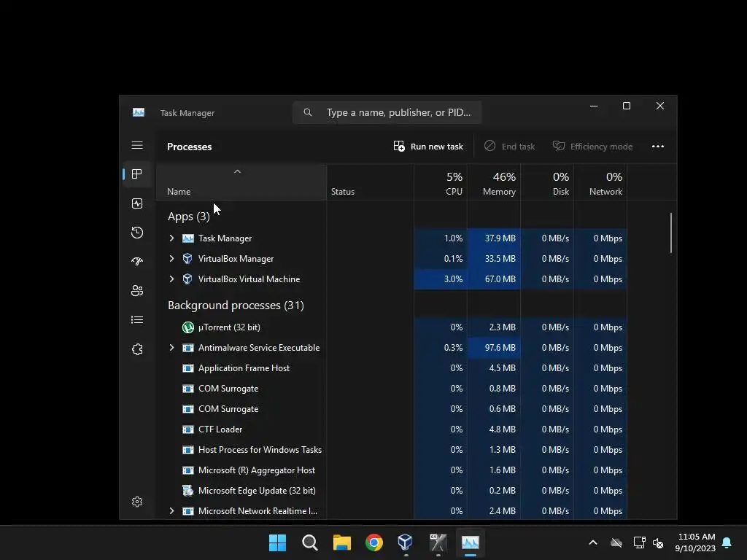Launch Google Chrome from the taskbar
The height and width of the screenshot is (560, 747).
374,542
